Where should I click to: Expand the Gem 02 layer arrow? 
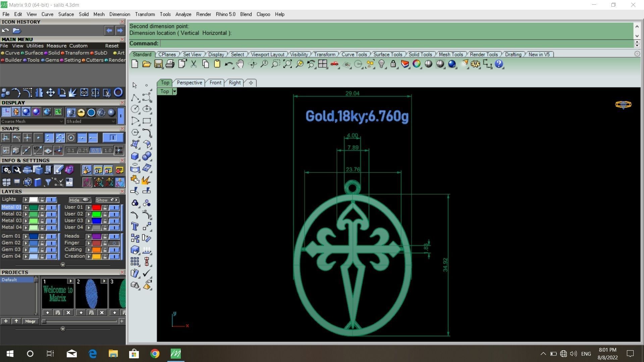coord(26,243)
